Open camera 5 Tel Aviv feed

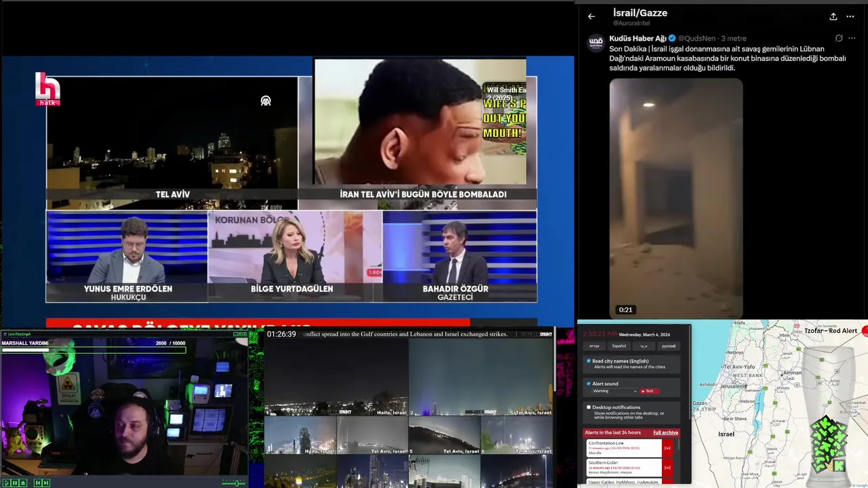[444, 435]
